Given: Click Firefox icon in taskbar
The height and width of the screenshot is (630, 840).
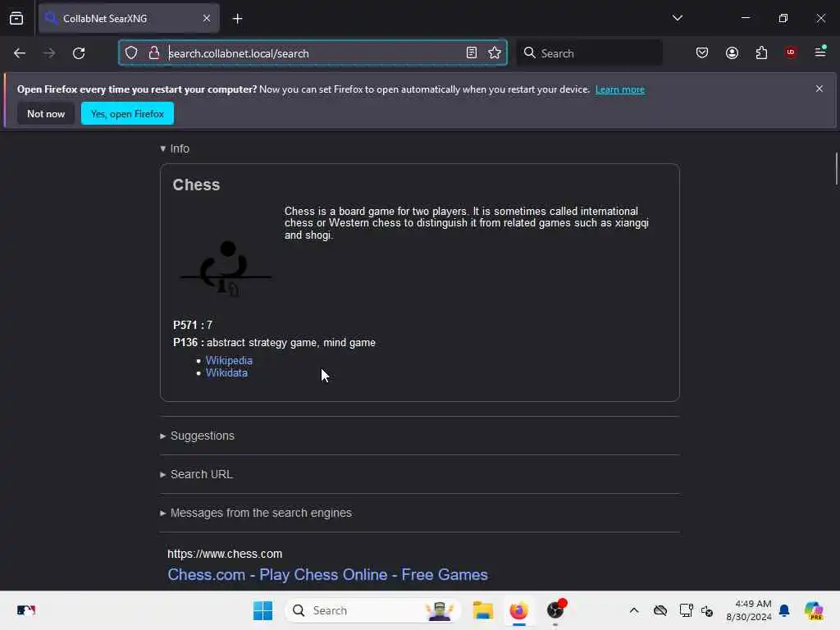Looking at the screenshot, I should 518,610.
